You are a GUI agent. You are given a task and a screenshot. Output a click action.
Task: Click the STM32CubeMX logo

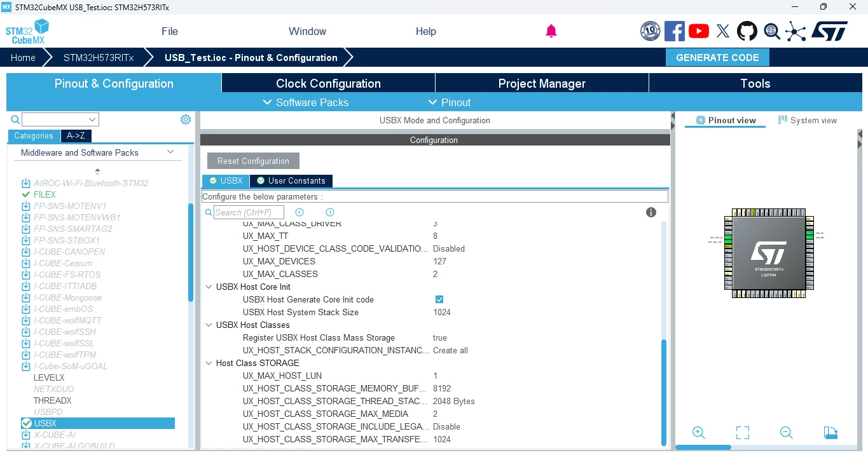(27, 32)
